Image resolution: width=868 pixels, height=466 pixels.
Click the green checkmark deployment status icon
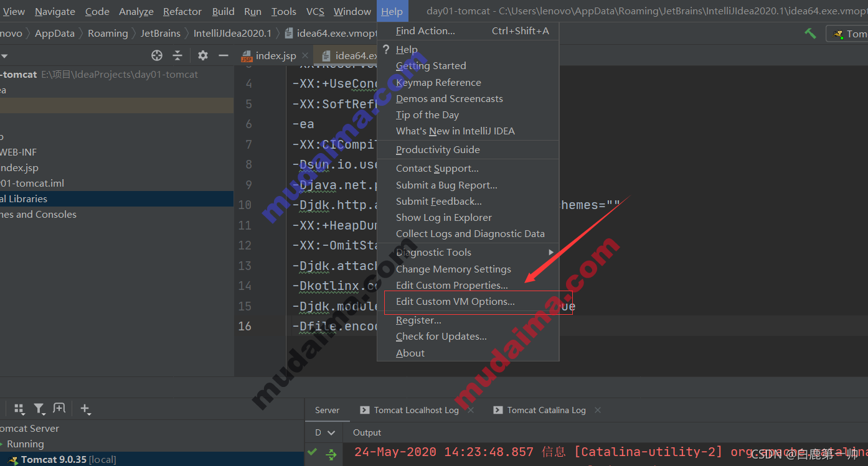click(x=313, y=452)
